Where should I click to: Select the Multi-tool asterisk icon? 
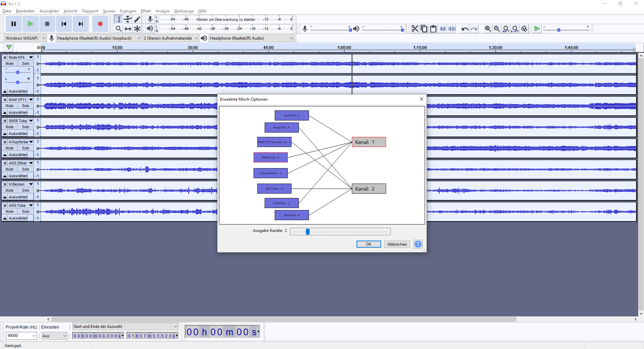(137, 29)
